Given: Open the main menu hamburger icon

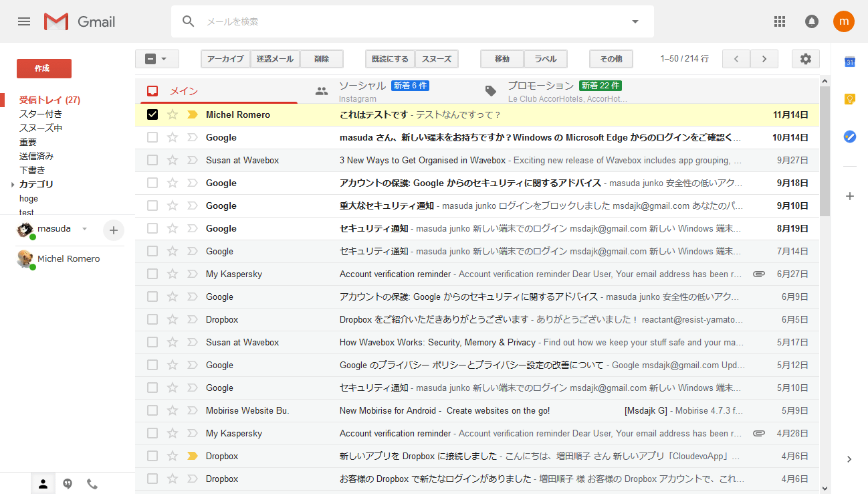Looking at the screenshot, I should (24, 21).
